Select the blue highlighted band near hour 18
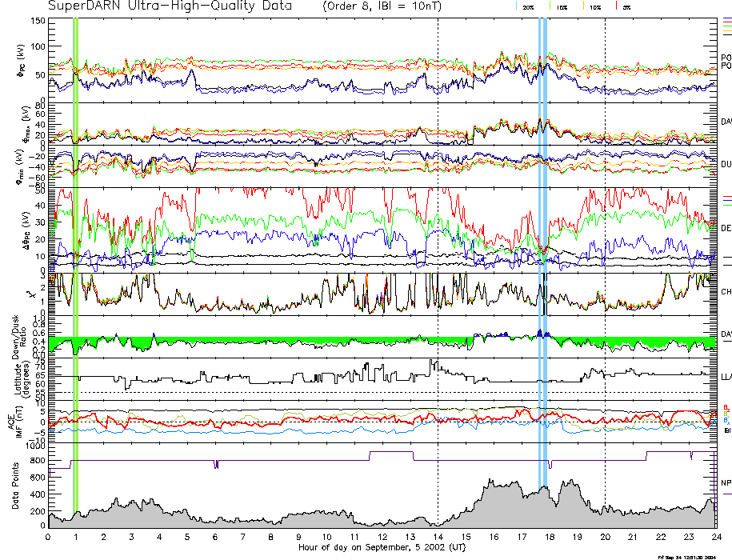The image size is (732, 560). pos(543,240)
